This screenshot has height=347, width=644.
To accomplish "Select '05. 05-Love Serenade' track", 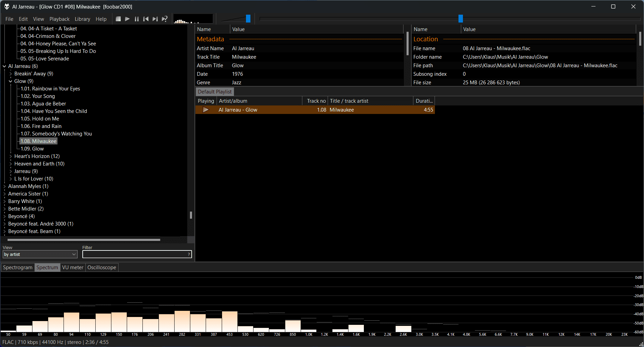I will coord(44,59).
